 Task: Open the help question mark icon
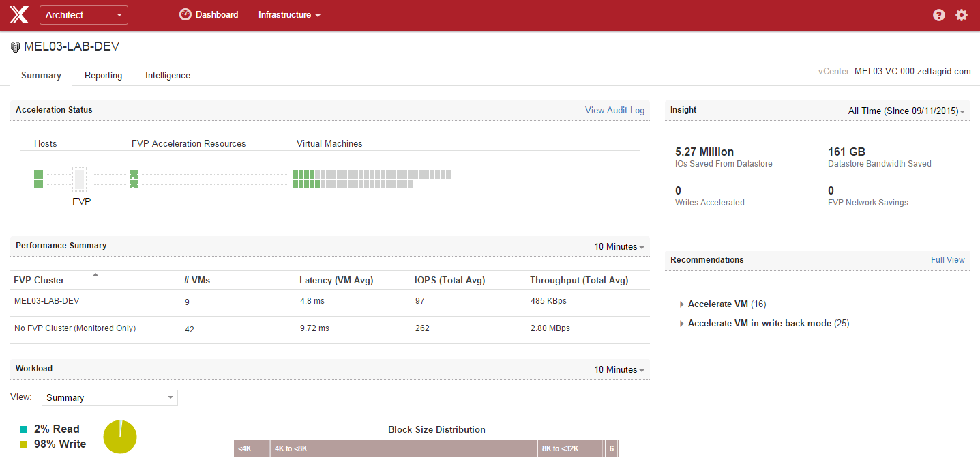pos(939,15)
